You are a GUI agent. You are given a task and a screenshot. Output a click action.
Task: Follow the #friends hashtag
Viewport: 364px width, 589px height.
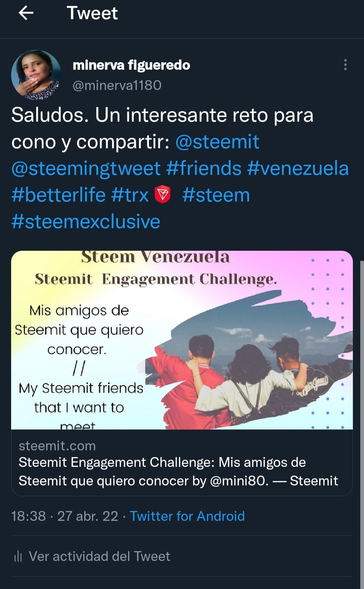[x=204, y=168]
